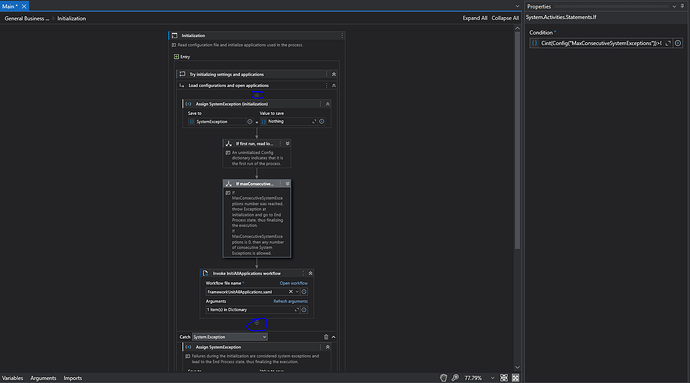Pin the Properties panel
This screenshot has width=690, height=383.
point(682,6)
